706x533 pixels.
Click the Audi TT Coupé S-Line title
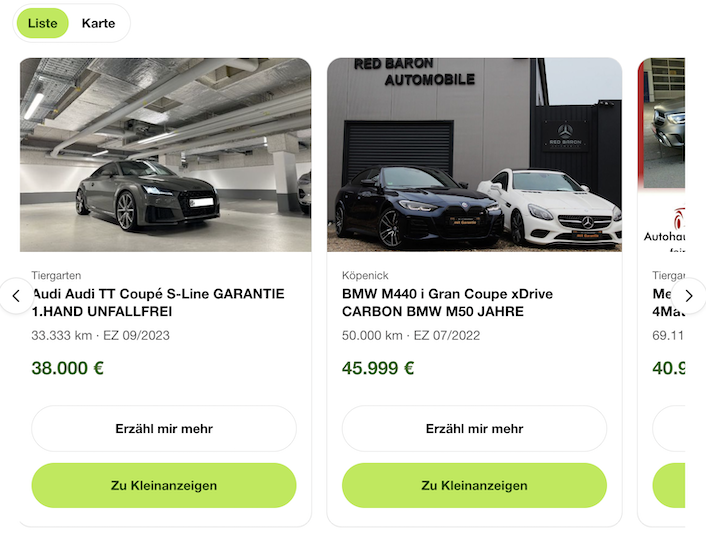[158, 303]
